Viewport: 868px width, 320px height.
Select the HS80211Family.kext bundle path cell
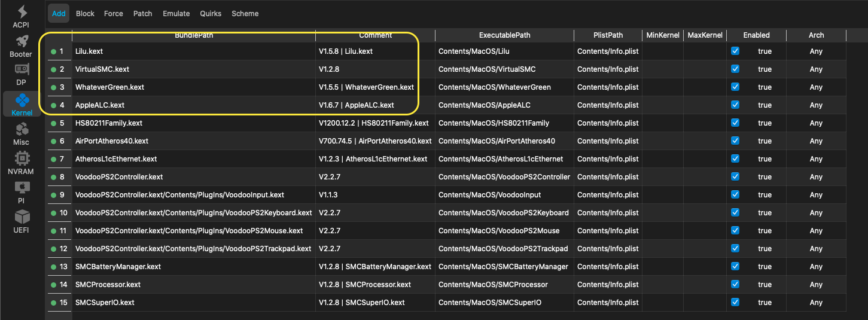pyautogui.click(x=194, y=123)
